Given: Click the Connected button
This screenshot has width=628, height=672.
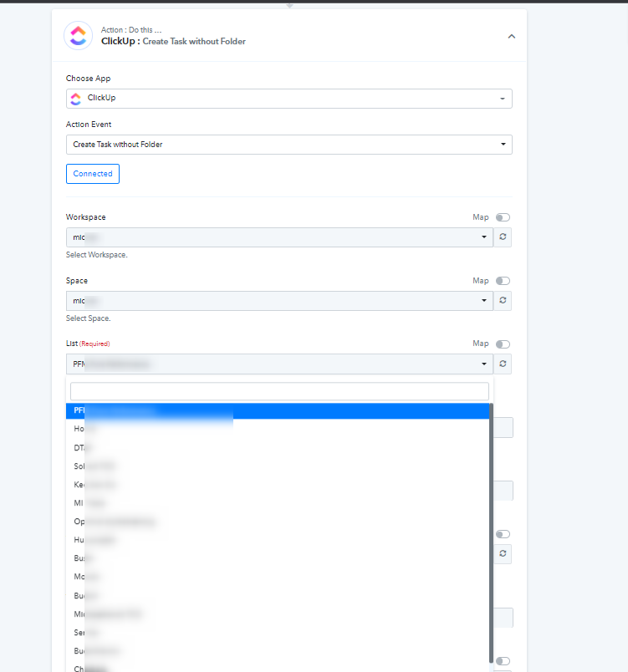Looking at the screenshot, I should click(93, 174).
